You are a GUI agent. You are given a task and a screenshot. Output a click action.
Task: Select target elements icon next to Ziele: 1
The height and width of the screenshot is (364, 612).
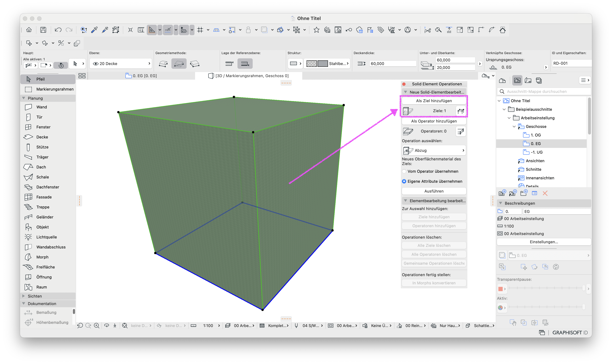[x=461, y=111]
